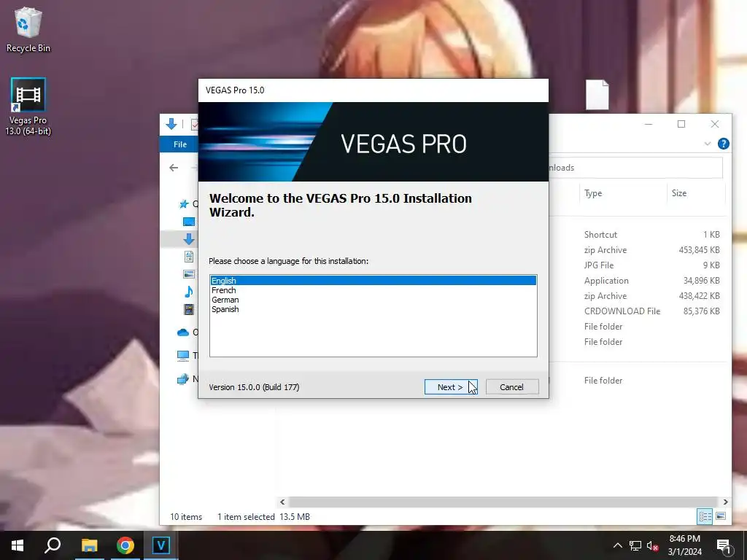Select the blank file icon on the desktop

click(x=597, y=95)
